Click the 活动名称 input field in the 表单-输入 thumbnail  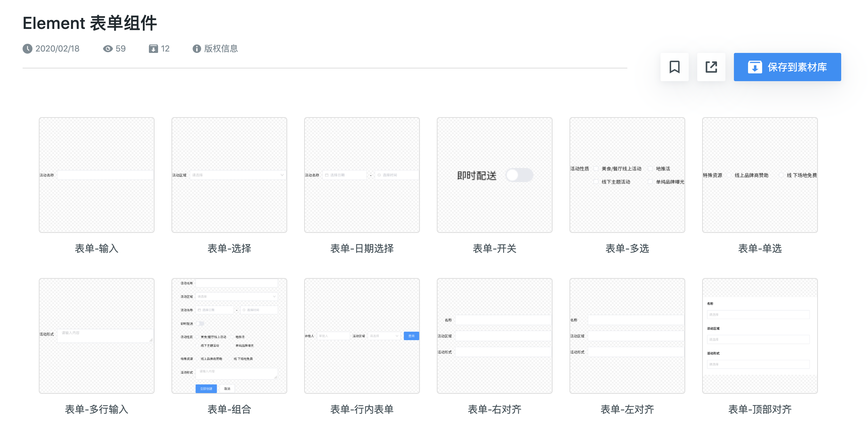[x=105, y=175]
